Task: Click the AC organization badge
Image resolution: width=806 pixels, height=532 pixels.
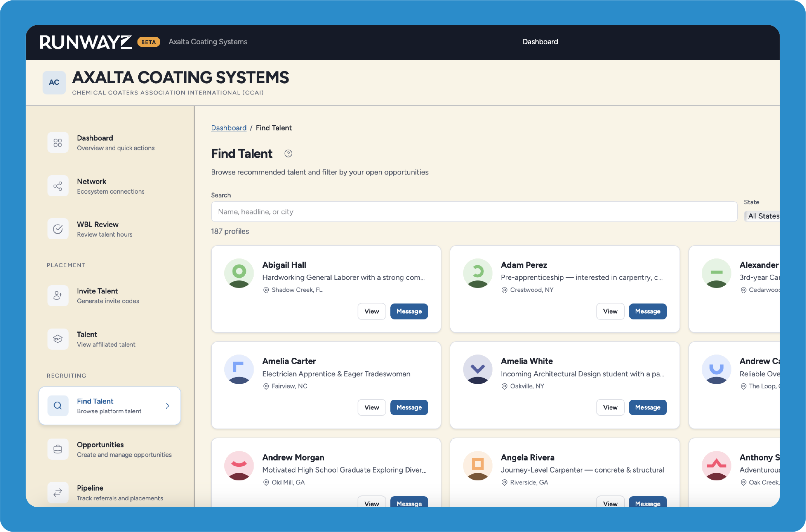Action: [x=54, y=83]
